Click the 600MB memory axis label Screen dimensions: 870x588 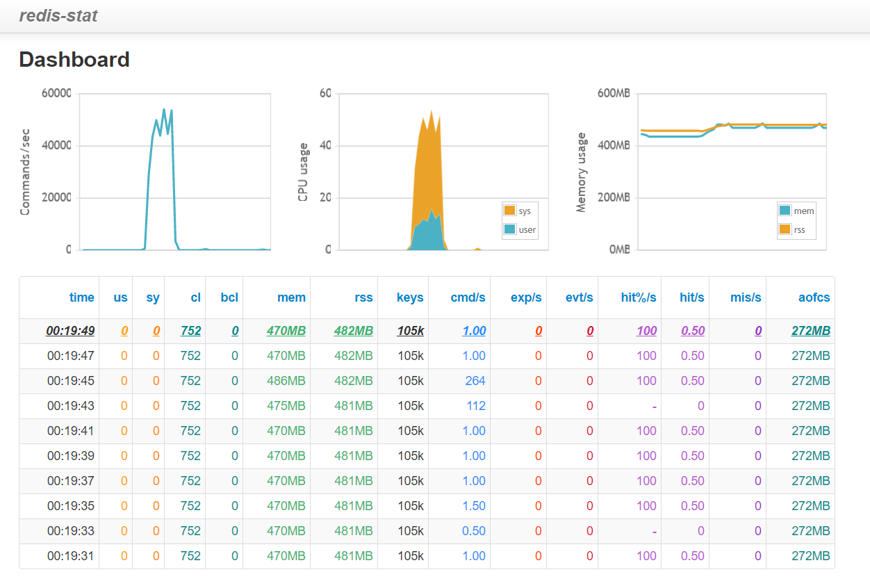(x=614, y=94)
